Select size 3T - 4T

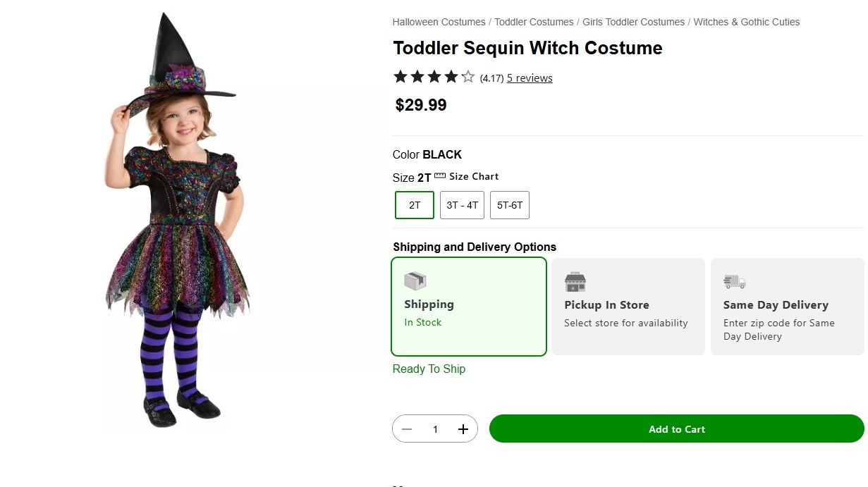[x=462, y=205]
